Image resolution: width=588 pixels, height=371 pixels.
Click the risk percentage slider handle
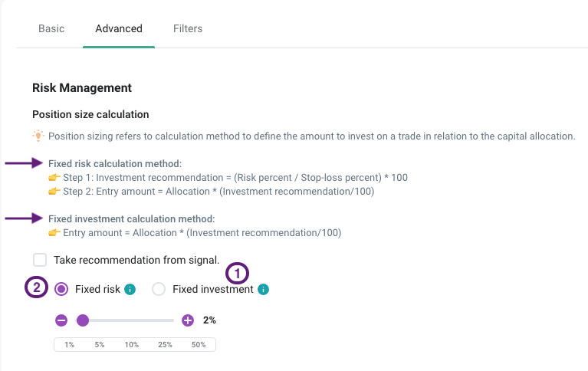pyautogui.click(x=83, y=320)
